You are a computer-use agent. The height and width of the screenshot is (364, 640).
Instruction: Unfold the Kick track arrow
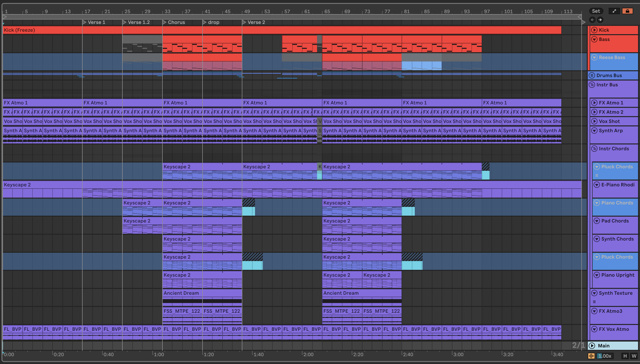(594, 30)
